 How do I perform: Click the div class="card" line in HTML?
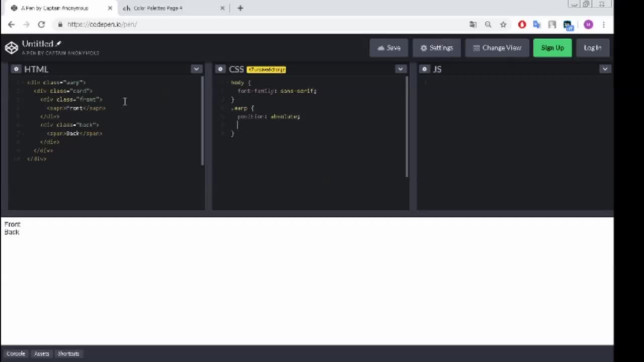click(63, 91)
